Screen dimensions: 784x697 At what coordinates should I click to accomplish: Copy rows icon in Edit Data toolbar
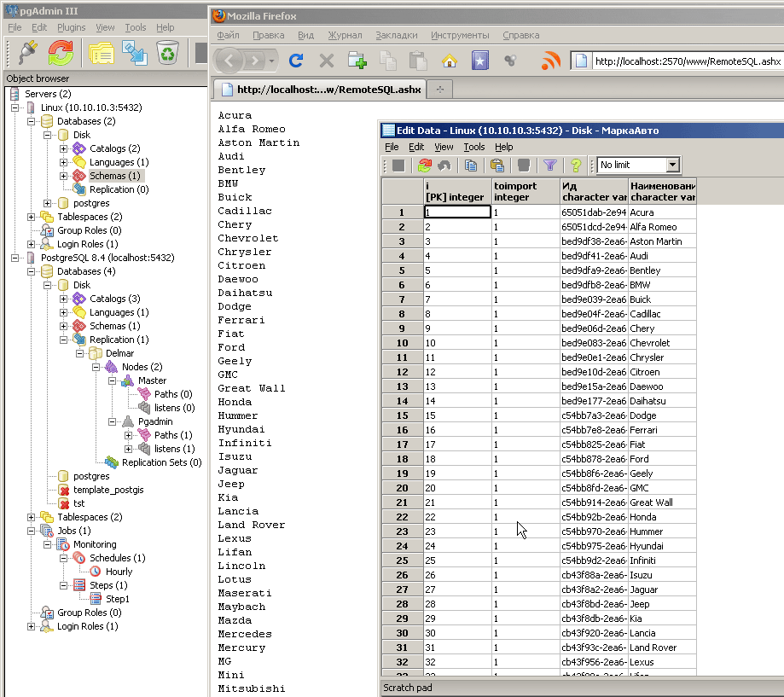(x=471, y=165)
